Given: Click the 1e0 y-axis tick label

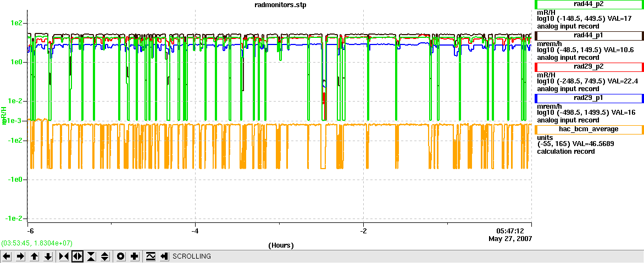Looking at the screenshot, I should coord(16,62).
